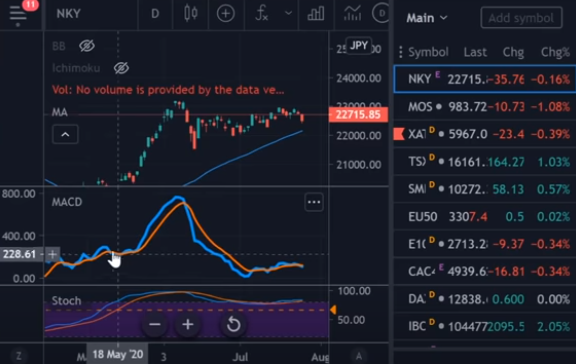Select the SMI watchlist row
This screenshot has width=576, height=364.
485,189
